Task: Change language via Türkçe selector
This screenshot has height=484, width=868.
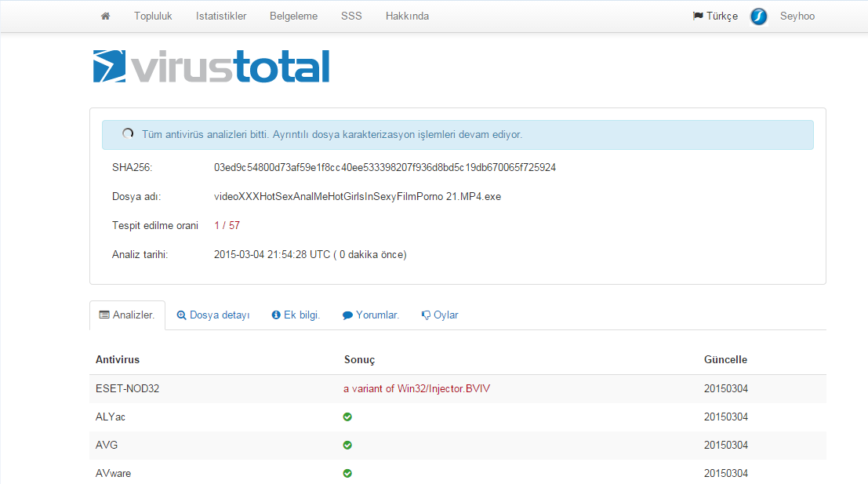Action: pos(715,16)
